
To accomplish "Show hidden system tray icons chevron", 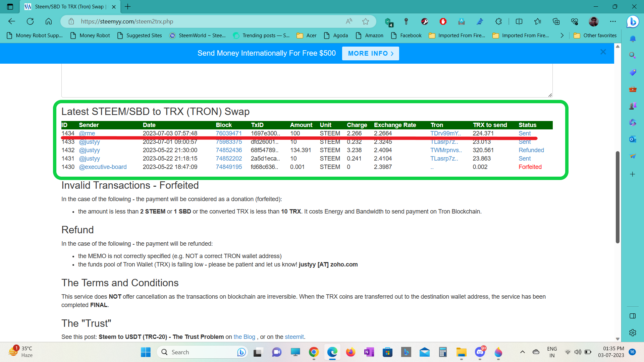I will (x=522, y=352).
